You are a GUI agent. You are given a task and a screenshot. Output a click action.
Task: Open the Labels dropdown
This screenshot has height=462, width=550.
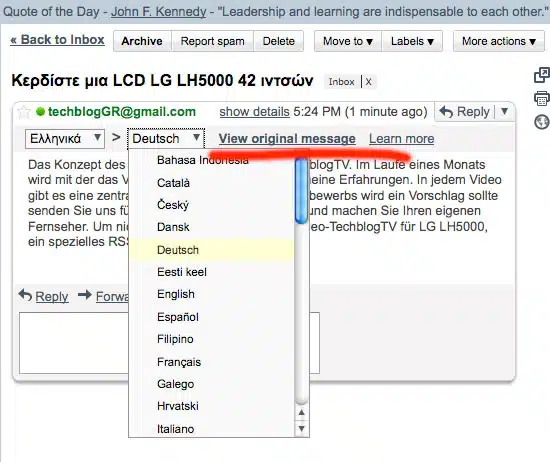click(x=412, y=41)
